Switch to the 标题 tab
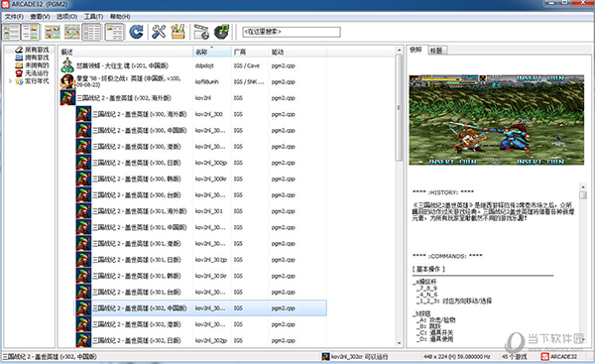Screen dimensions: 595x364 [436, 51]
